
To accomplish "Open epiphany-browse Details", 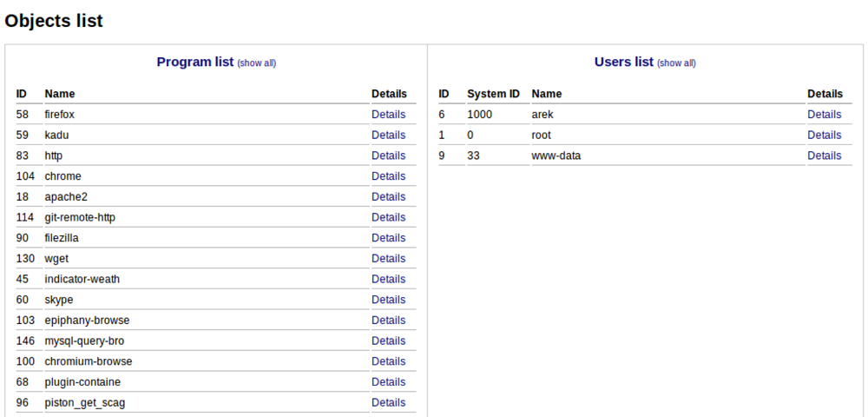I will pos(388,320).
